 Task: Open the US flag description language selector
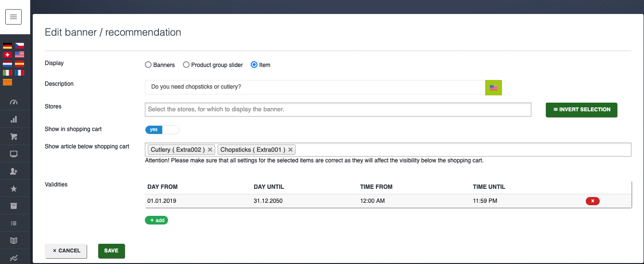[493, 88]
